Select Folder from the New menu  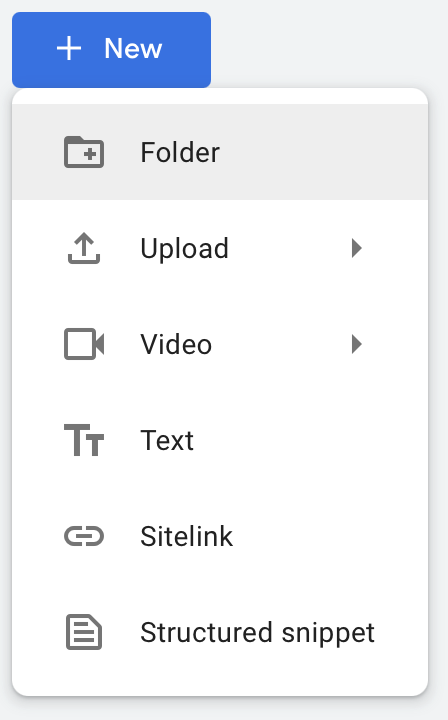coord(180,152)
